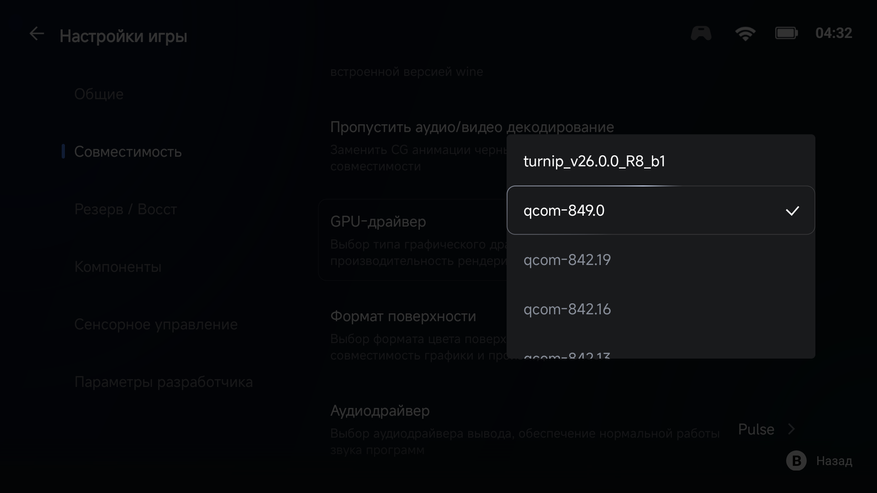Click the back arrow icon
Screen dimensions: 877x493
pos(37,34)
